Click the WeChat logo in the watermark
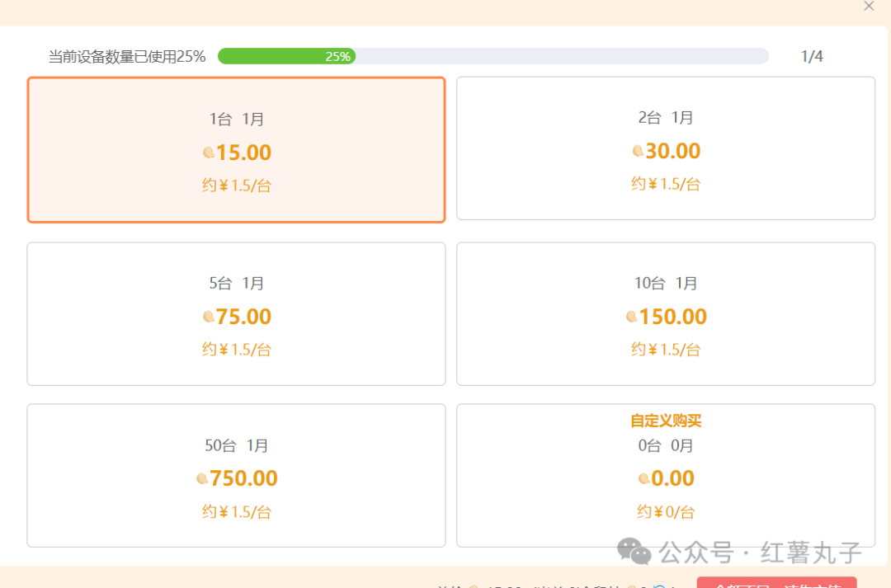The width and height of the screenshot is (891, 588). coord(634,552)
